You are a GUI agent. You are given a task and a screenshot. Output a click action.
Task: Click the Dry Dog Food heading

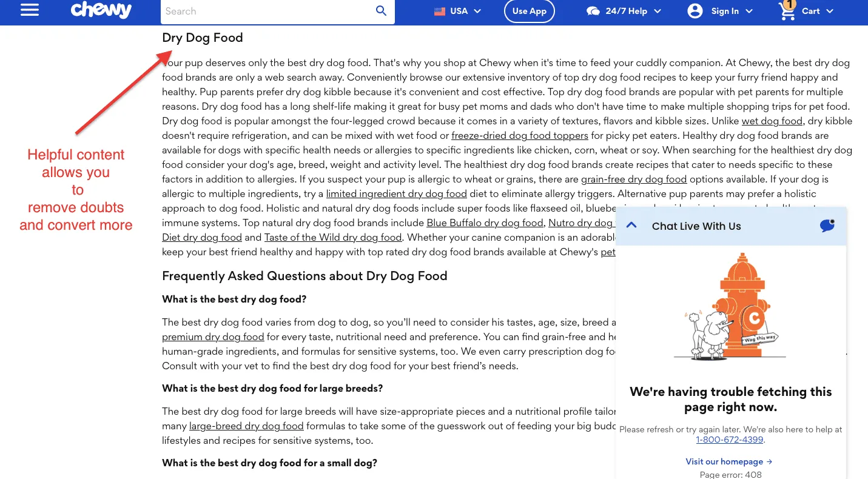pyautogui.click(x=203, y=38)
